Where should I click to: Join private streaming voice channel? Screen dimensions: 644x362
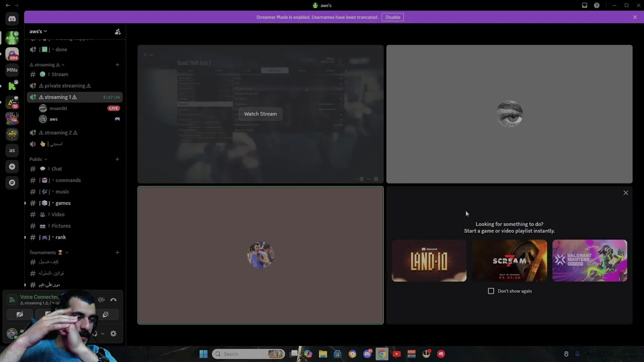tap(74, 85)
